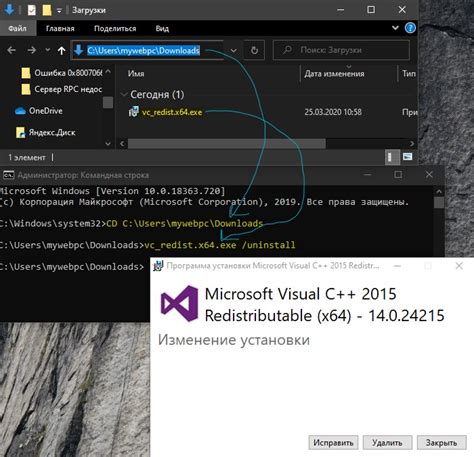
Task: Open Explorer help question mark icon
Action: coord(410,28)
